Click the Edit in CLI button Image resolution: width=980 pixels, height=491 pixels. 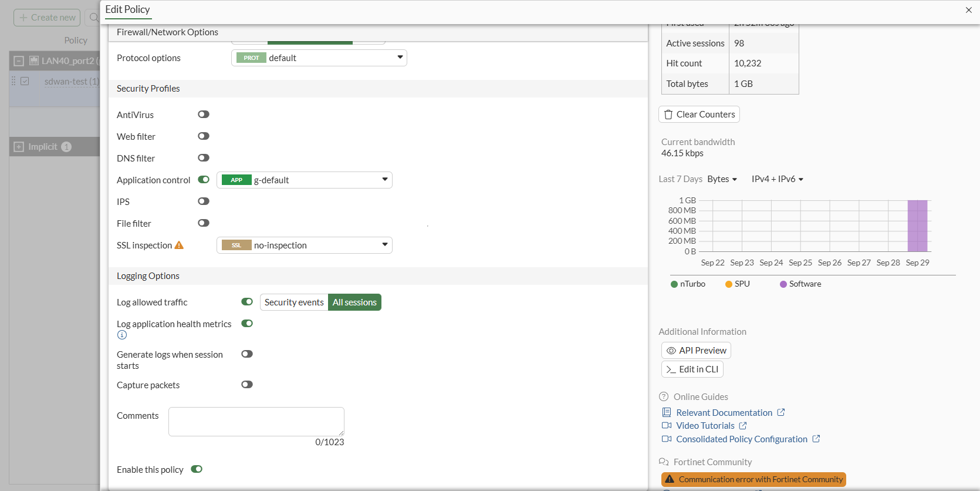pyautogui.click(x=692, y=369)
